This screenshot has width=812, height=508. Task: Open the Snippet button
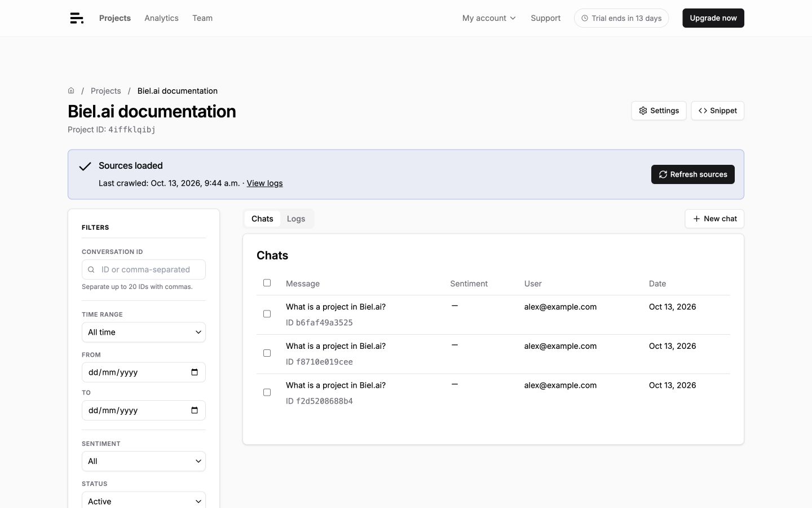pos(718,111)
